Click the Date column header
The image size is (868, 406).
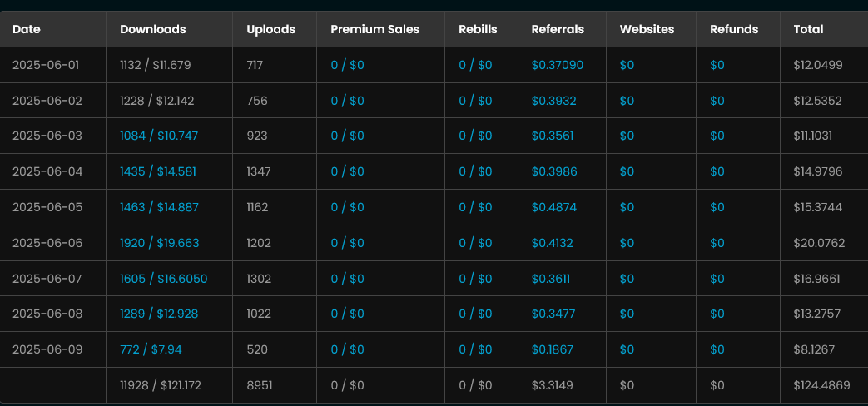27,29
